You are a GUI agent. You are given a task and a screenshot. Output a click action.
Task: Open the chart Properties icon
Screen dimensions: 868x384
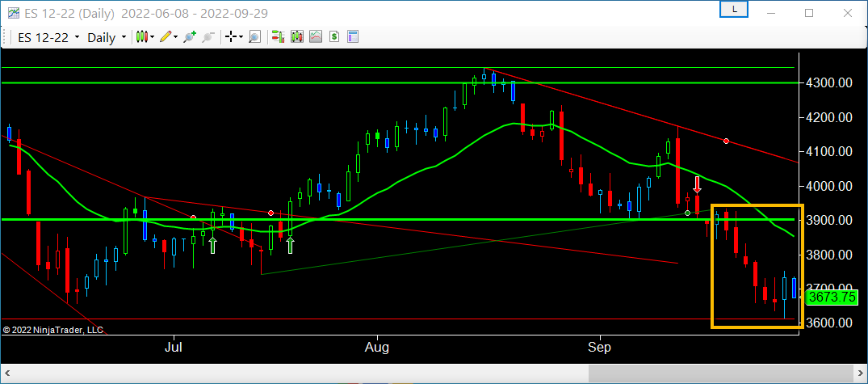point(353,37)
